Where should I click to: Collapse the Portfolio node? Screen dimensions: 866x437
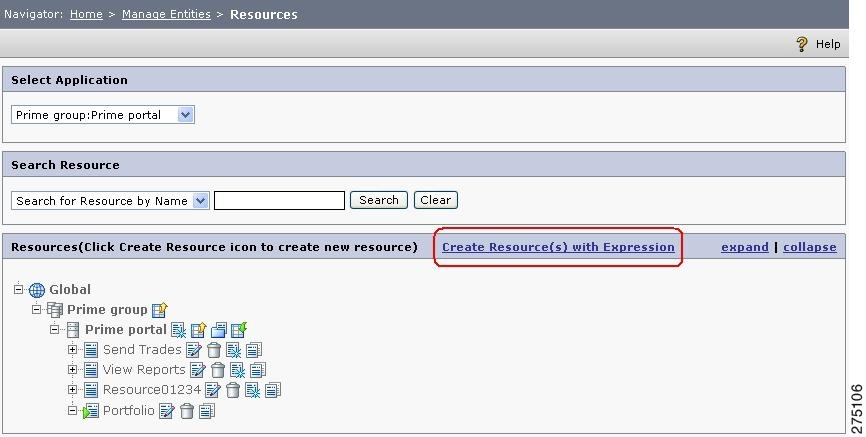click(x=72, y=410)
